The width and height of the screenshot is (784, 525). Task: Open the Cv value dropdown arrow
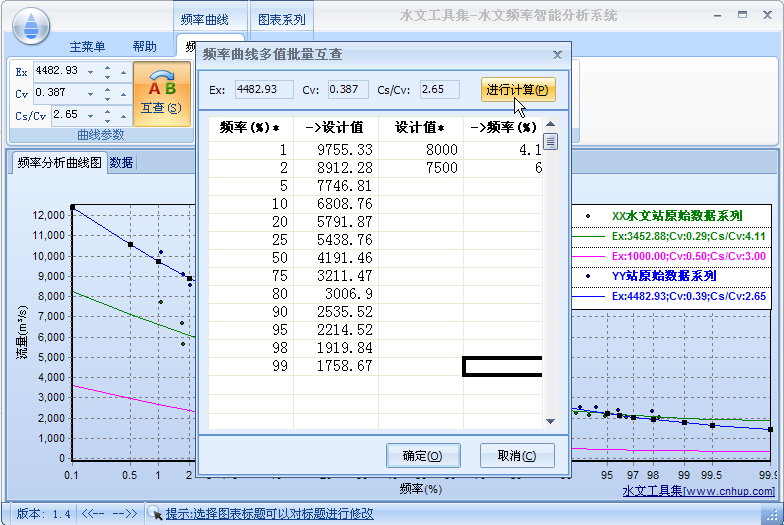[x=90, y=93]
